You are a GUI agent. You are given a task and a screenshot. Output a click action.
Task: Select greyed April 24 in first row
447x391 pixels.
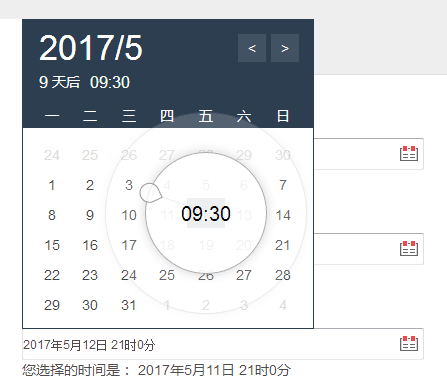pyautogui.click(x=52, y=155)
